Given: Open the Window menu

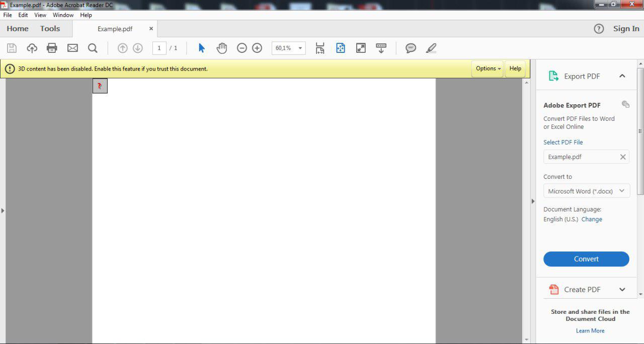Looking at the screenshot, I should coord(63,15).
